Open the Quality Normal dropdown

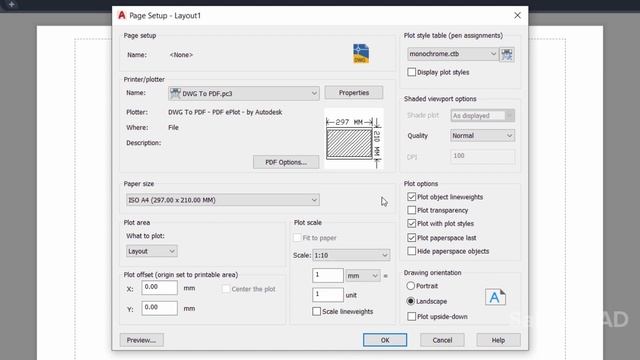[x=482, y=136]
